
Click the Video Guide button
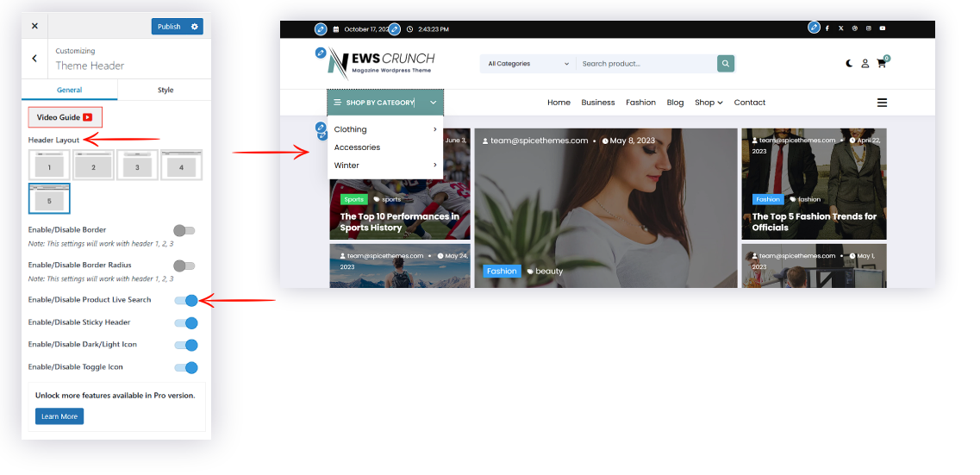coord(66,117)
